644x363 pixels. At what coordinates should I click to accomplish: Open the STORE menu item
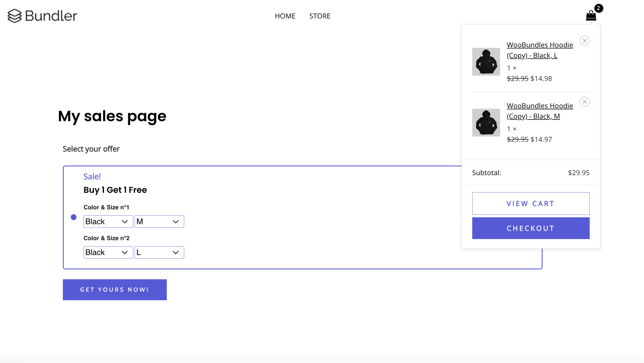coord(320,16)
